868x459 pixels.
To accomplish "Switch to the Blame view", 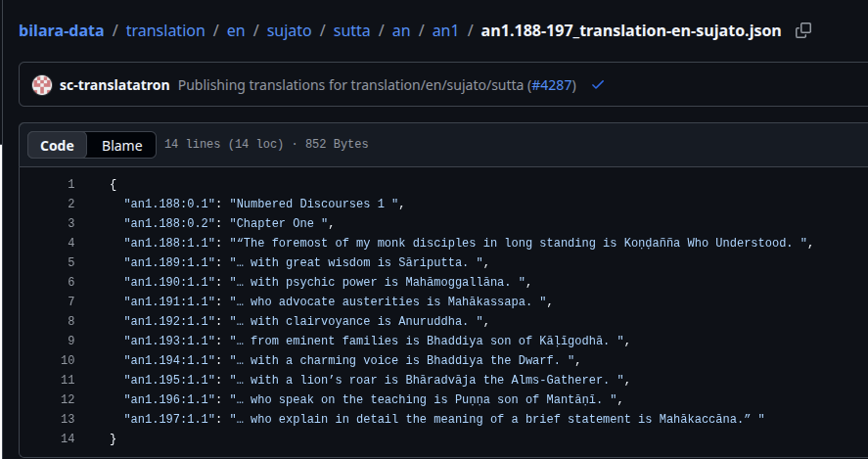I will tap(122, 145).
